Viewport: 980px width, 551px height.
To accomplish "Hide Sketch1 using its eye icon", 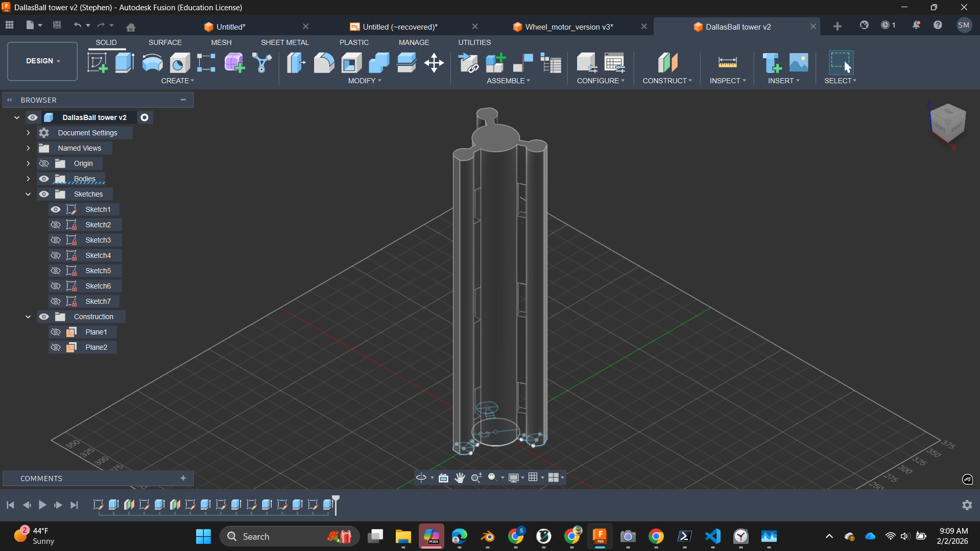I will 56,209.
